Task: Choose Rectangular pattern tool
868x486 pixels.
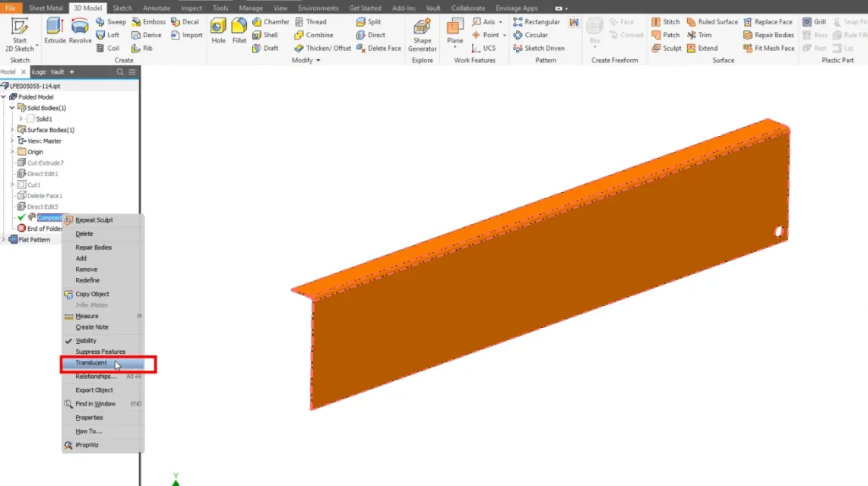Action: click(537, 21)
